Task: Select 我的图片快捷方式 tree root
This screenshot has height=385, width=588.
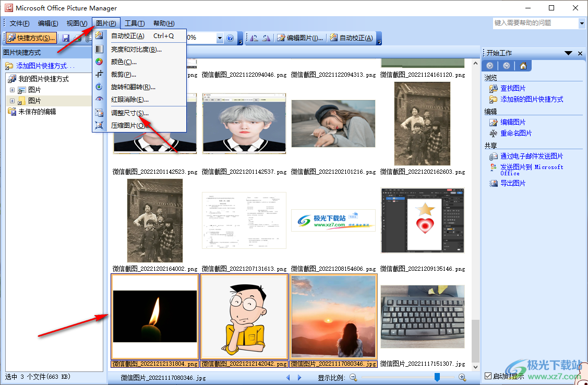Action: [x=43, y=79]
